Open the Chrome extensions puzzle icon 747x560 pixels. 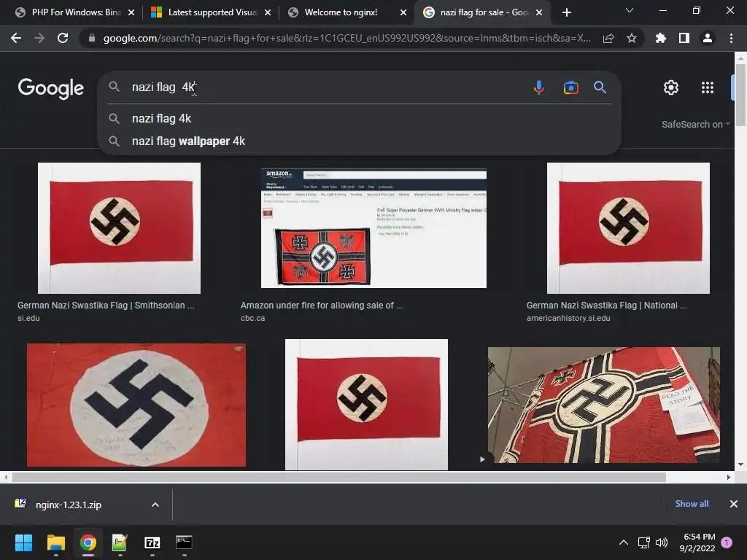tap(661, 38)
